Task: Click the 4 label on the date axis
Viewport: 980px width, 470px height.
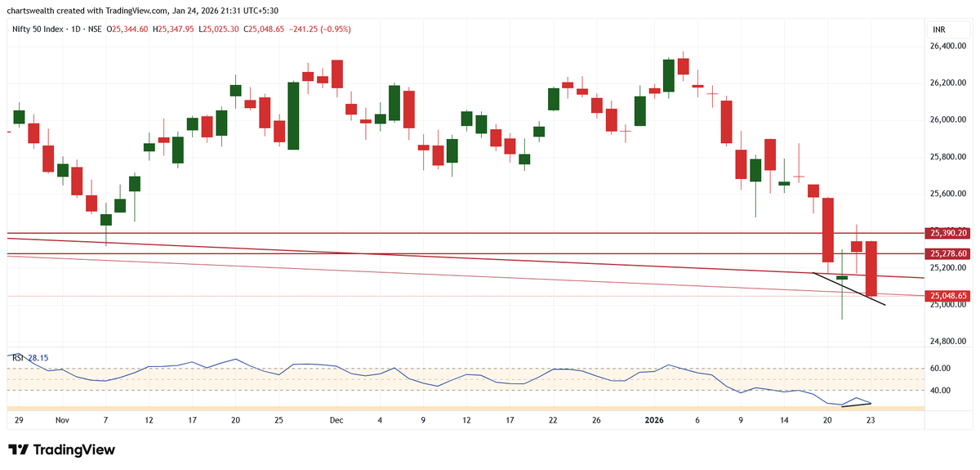Action: (380, 419)
